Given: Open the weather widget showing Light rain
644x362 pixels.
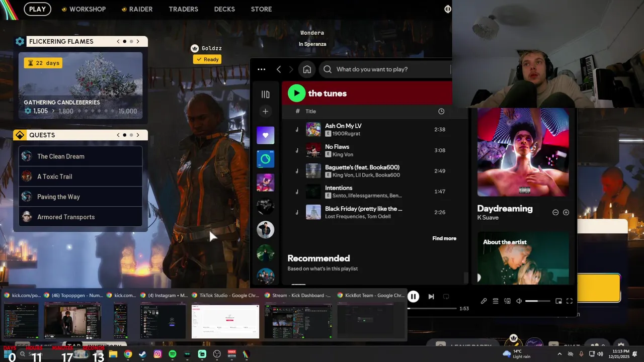Looking at the screenshot, I should coord(517,354).
